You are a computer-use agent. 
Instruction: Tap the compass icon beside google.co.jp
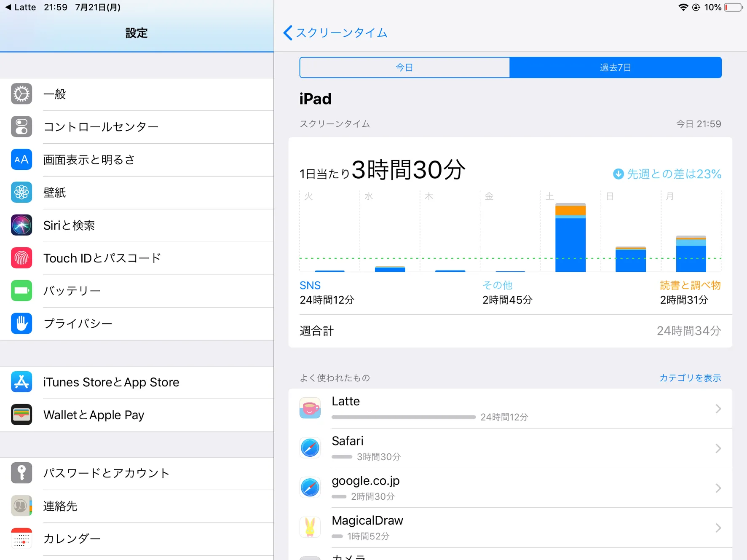(310, 488)
